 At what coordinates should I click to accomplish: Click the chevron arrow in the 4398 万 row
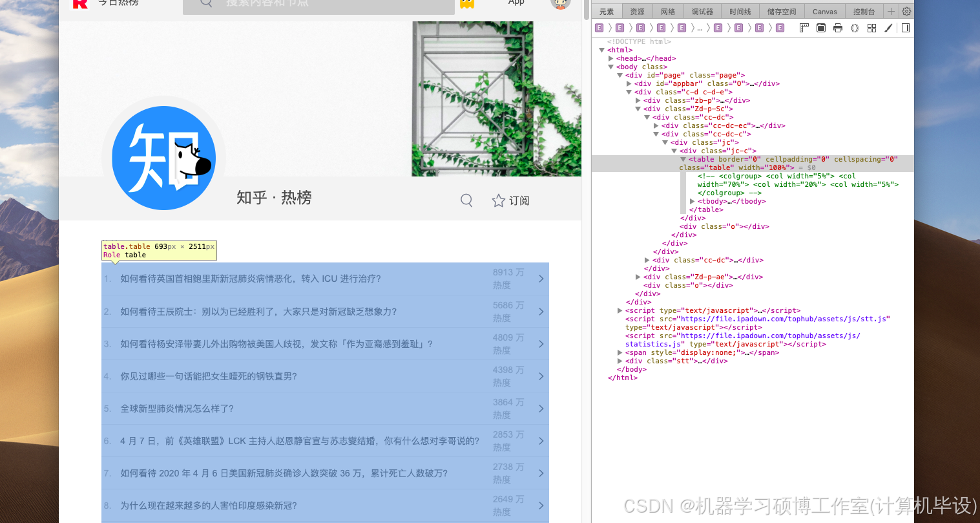(x=541, y=376)
